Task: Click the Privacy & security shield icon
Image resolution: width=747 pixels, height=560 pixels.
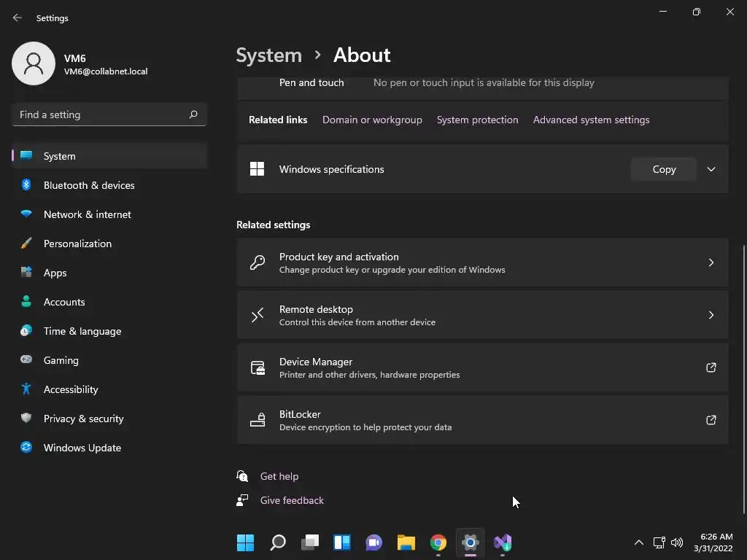Action: coord(26,418)
